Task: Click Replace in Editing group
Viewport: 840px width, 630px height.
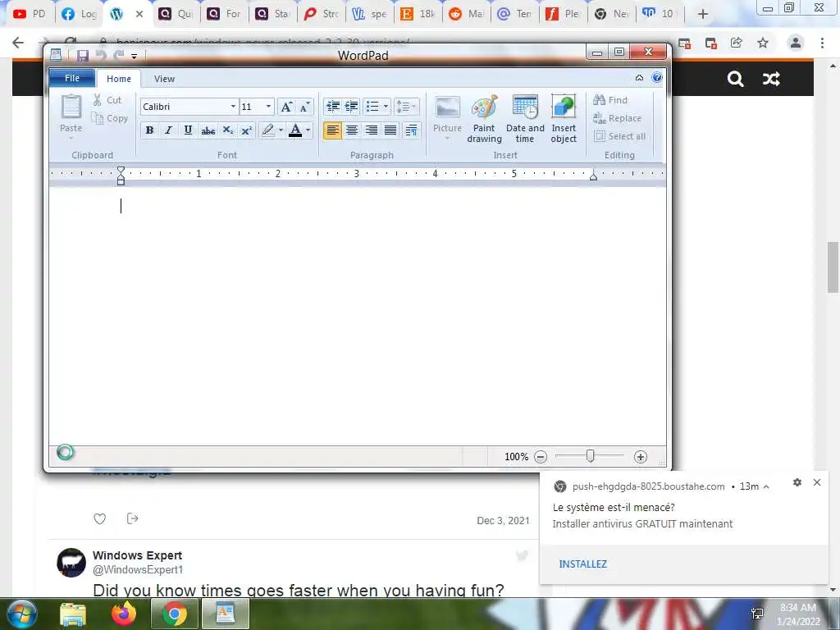Action: click(x=617, y=118)
